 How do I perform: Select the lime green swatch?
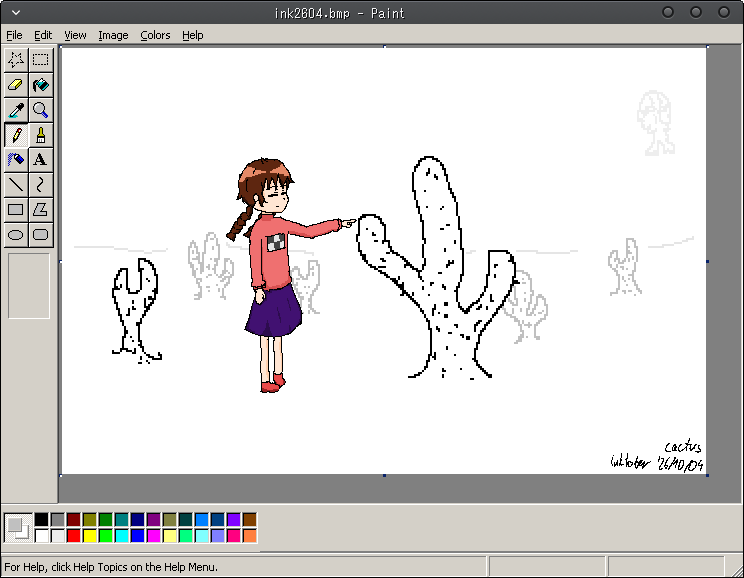106,536
